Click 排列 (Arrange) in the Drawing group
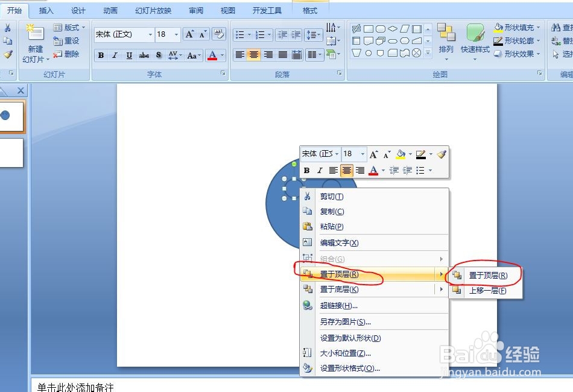Image resolution: width=573 pixels, height=392 pixels. [x=446, y=47]
